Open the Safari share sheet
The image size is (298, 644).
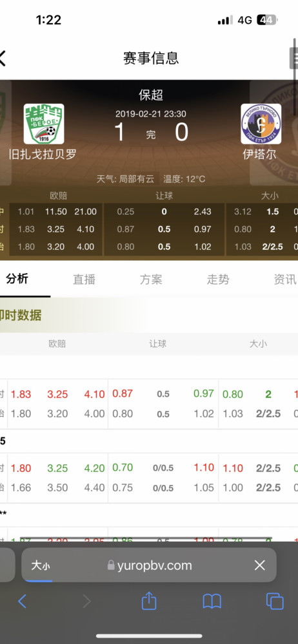click(149, 601)
